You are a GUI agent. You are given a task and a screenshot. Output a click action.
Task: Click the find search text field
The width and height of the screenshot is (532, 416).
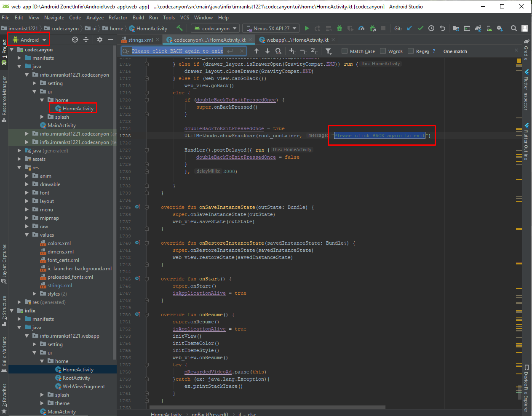177,51
